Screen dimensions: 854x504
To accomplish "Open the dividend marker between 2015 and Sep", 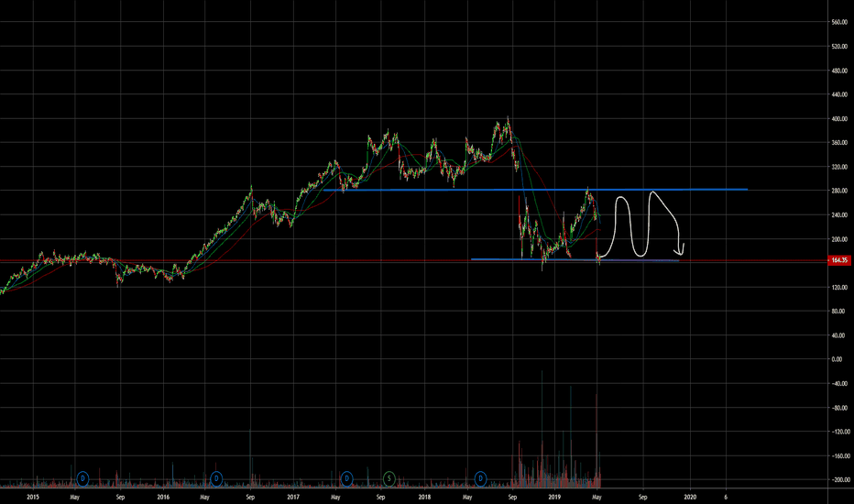I will point(82,479).
